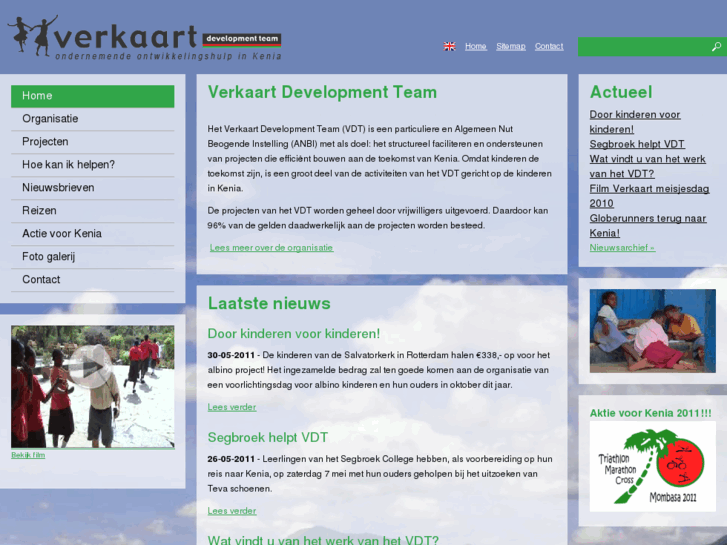The height and width of the screenshot is (545, 727).
Task: Select Organisatie in the left menu
Action: [93, 119]
